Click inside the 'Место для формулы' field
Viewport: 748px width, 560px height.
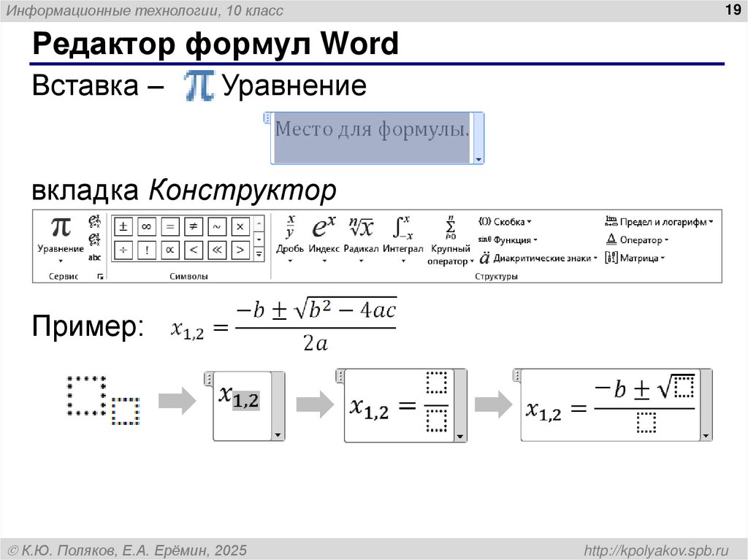click(x=373, y=138)
